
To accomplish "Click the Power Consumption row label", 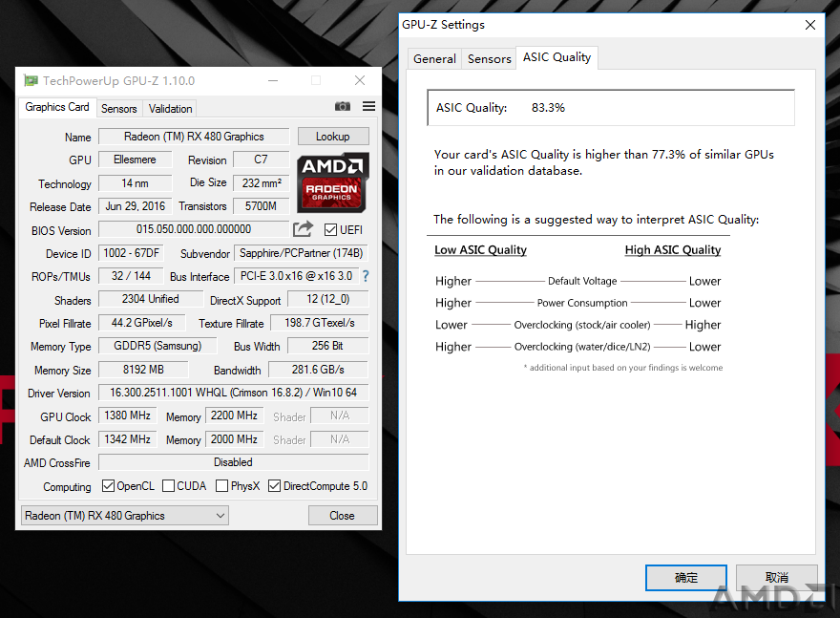I will (582, 303).
